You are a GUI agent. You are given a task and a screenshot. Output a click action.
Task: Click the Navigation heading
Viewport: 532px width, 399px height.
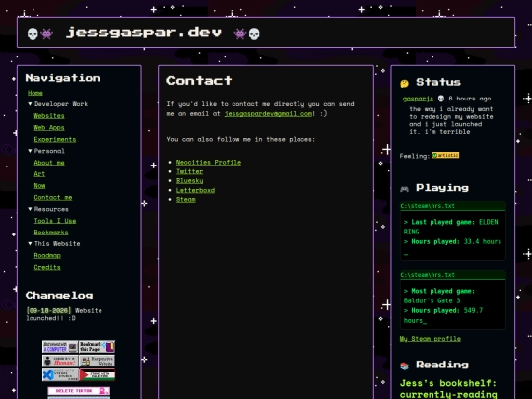coord(63,78)
